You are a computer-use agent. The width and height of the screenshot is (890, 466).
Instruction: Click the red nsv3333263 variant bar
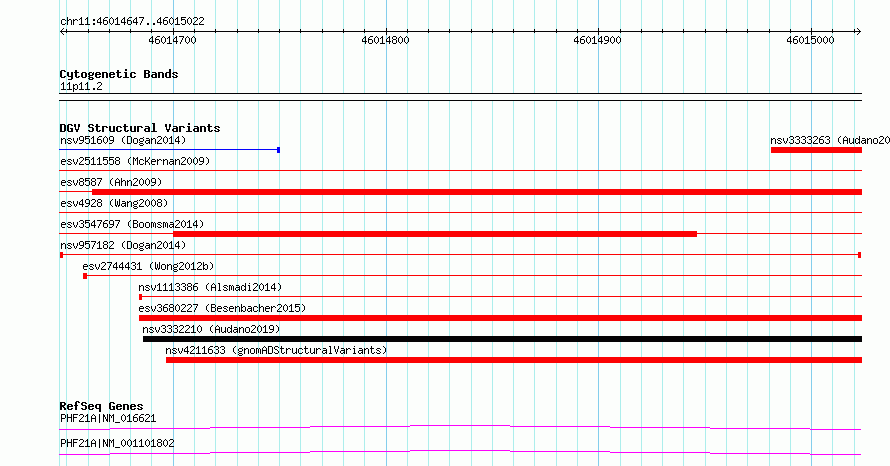pos(816,150)
